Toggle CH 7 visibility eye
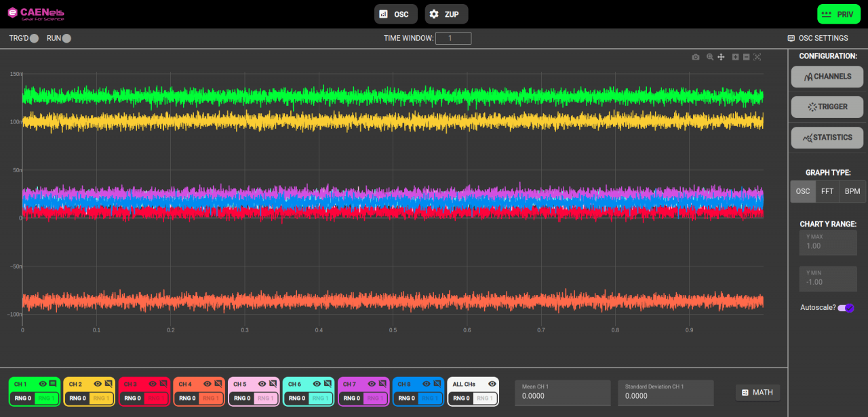Screen dimensions: 868x417 click(372, 384)
